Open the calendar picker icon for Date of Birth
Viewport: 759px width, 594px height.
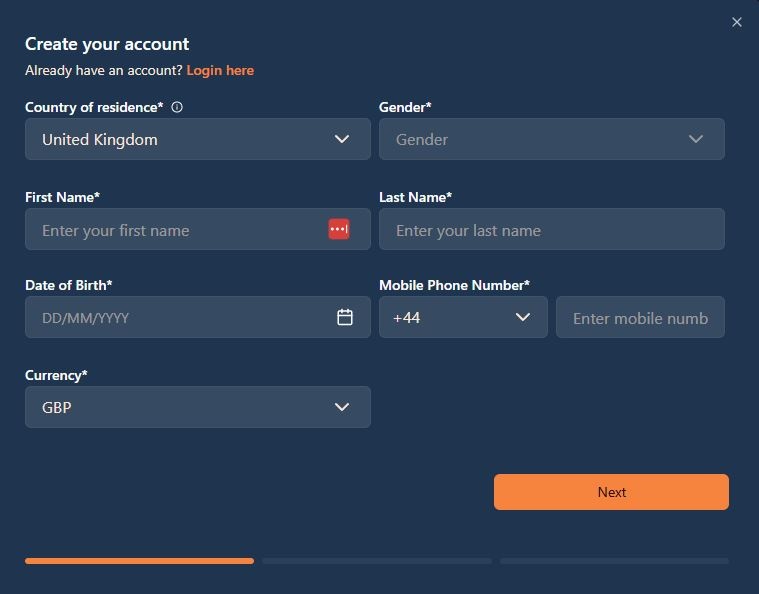[x=345, y=317]
